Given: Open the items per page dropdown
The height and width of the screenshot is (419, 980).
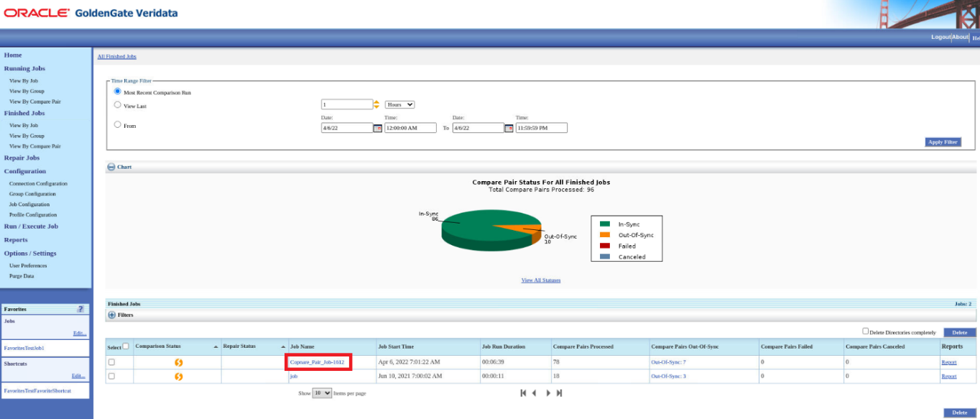Looking at the screenshot, I should (322, 393).
